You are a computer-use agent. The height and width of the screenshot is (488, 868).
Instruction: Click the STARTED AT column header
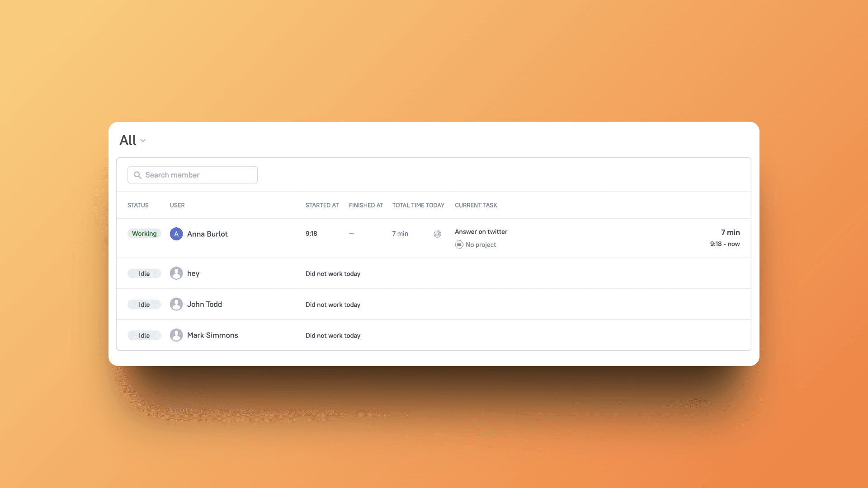[x=322, y=205]
